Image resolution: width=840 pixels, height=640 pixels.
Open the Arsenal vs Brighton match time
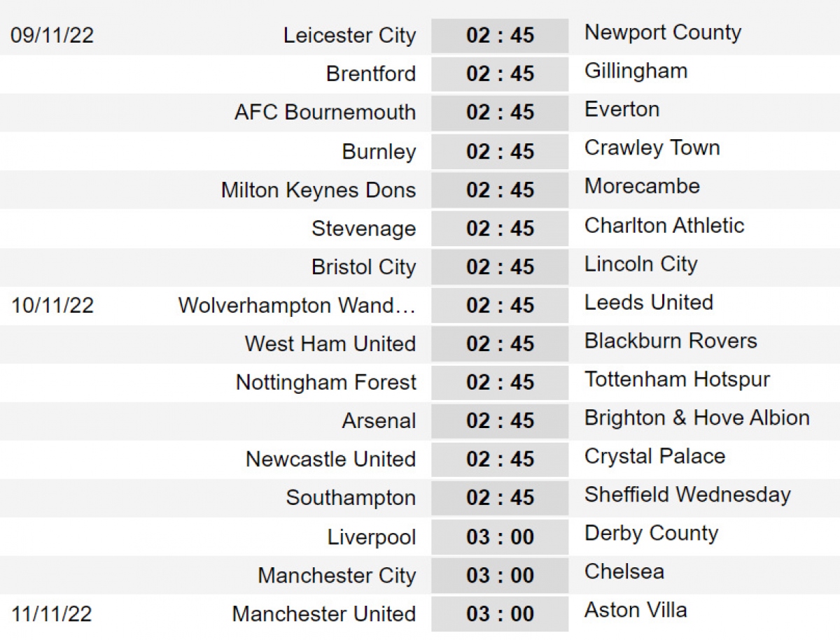tap(500, 421)
